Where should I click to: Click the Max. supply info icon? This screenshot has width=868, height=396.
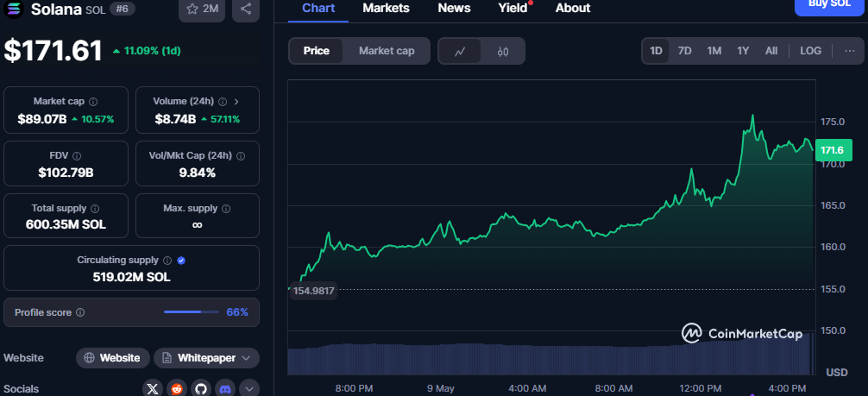[x=226, y=209]
